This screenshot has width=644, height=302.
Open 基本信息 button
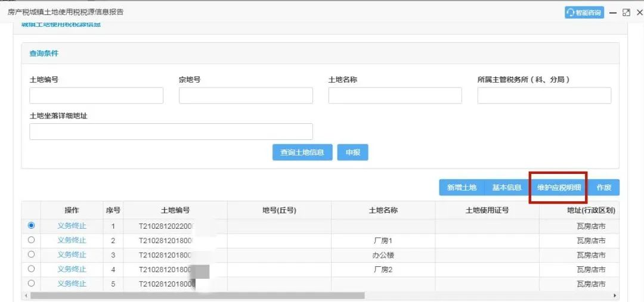506,188
